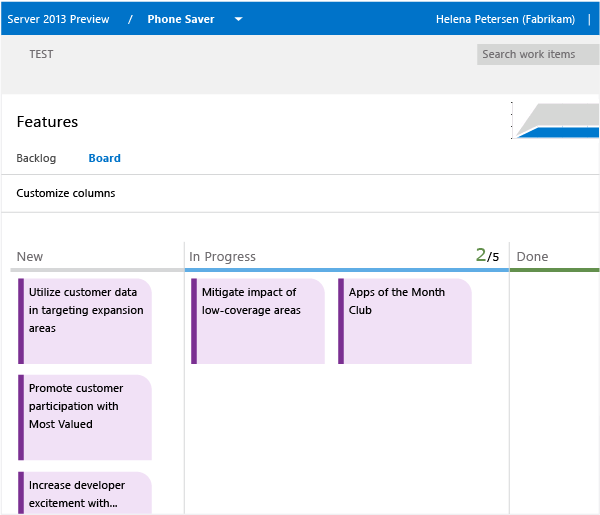Open the cumulative flow chart thumbnail

pos(556,121)
